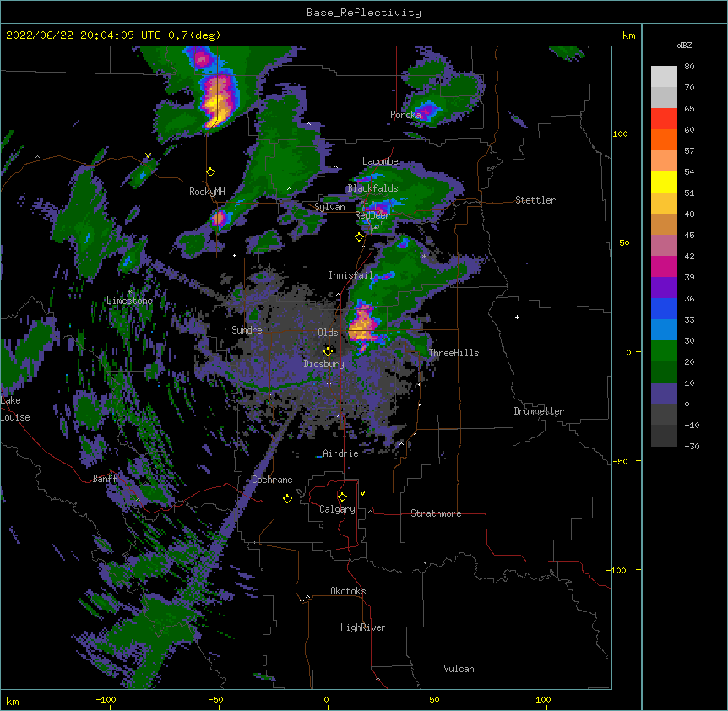Click the Lacombe town label
This screenshot has width=728, height=711.
380,161
